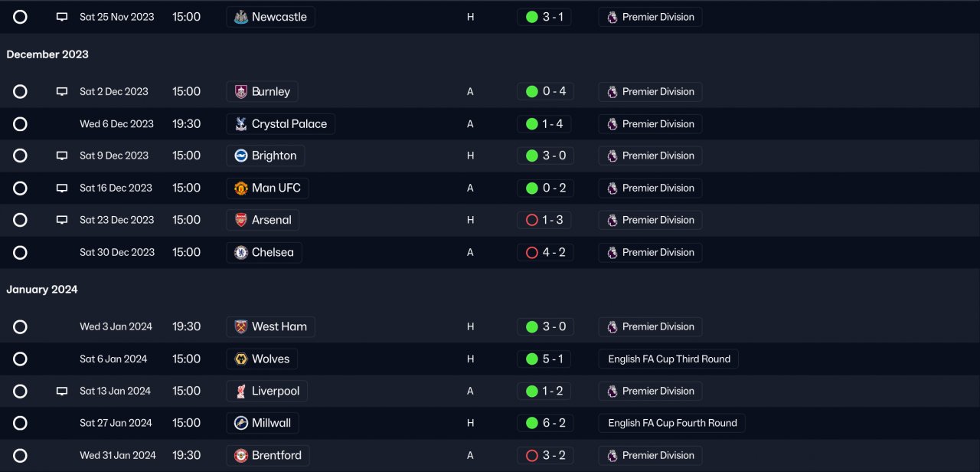
Task: Click the Newcastle club badge icon
Action: pos(240,17)
